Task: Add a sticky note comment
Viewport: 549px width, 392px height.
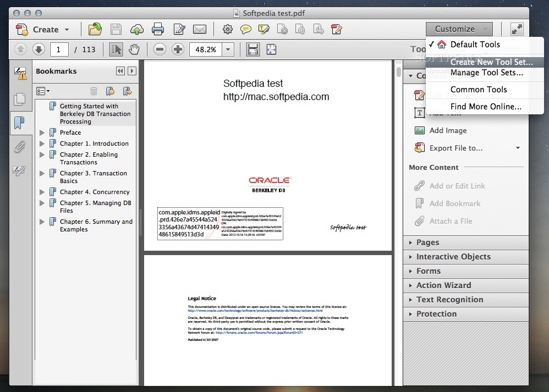Action: (246, 29)
